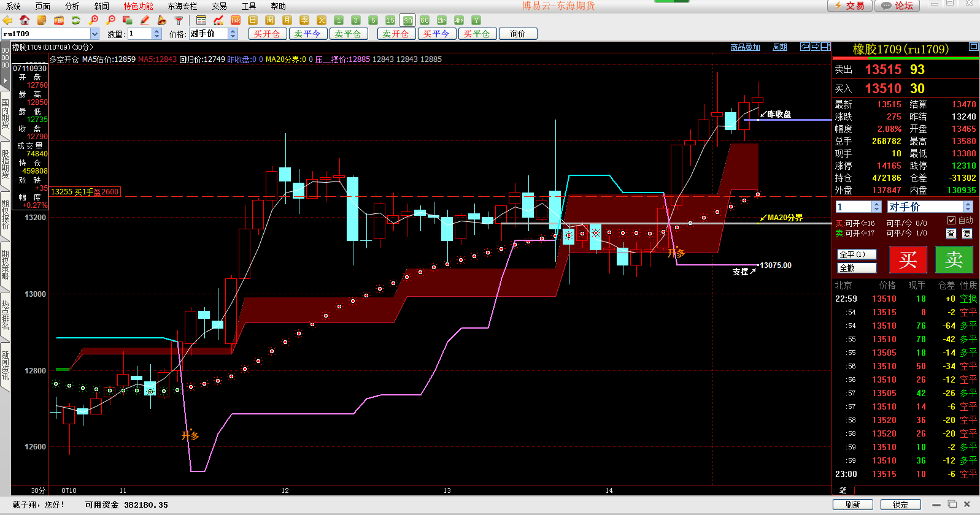Click the alert bell icon
Image resolution: width=980 pixels, height=515 pixels.
pyautogui.click(x=162, y=20)
